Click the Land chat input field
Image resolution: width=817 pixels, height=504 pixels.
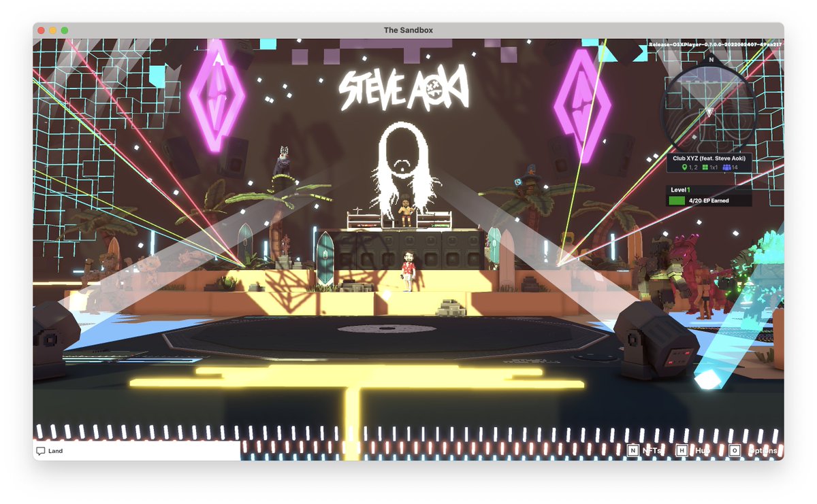pos(137,451)
